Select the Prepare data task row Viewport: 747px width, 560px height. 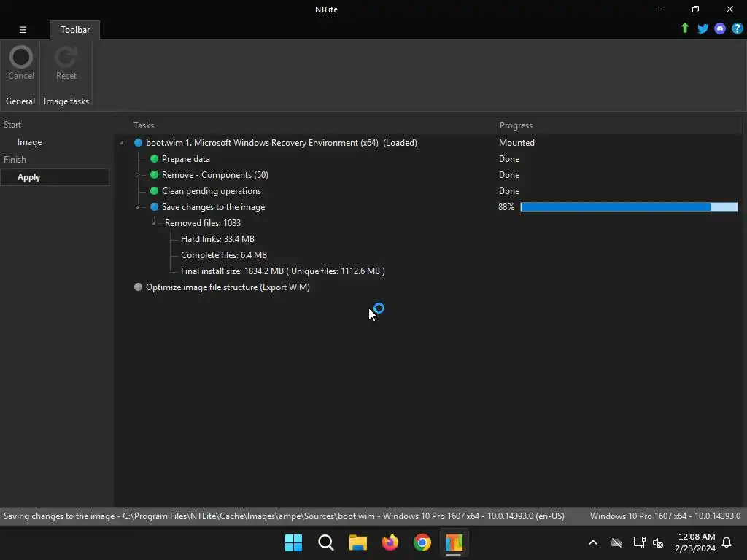[x=186, y=158]
